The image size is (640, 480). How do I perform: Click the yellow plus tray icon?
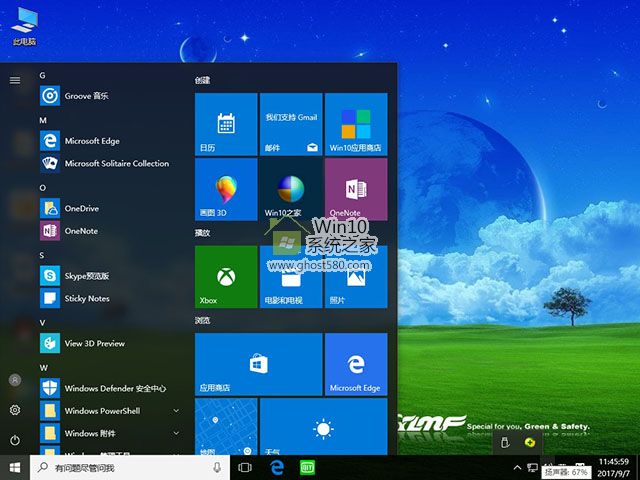point(530,442)
